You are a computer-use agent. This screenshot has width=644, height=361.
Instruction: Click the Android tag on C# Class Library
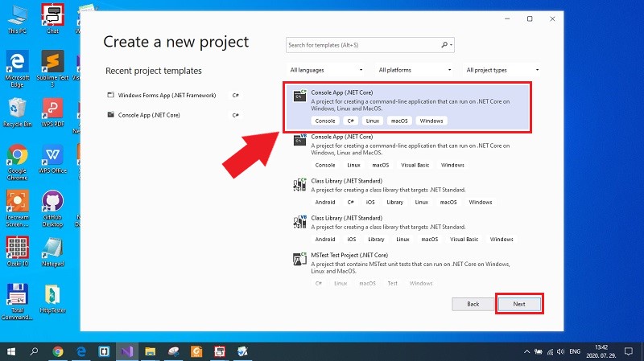(325, 203)
